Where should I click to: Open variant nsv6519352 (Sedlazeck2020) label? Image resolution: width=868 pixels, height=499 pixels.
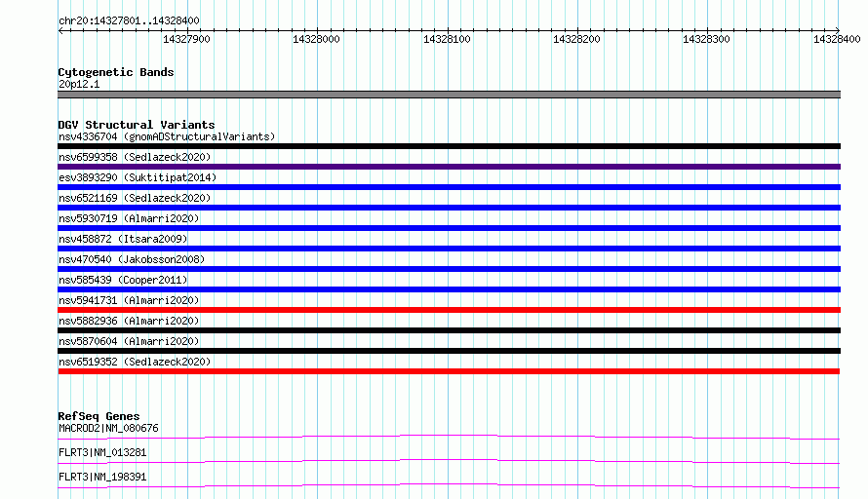point(135,362)
